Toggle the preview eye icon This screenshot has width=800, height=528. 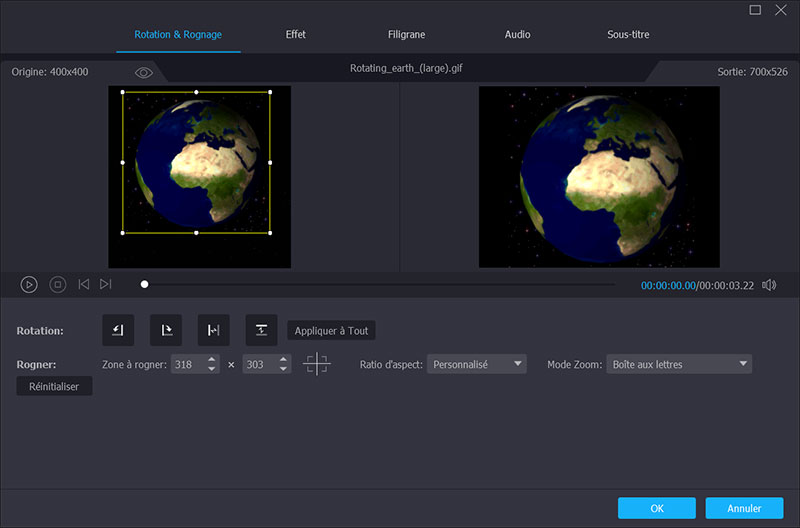tap(144, 73)
